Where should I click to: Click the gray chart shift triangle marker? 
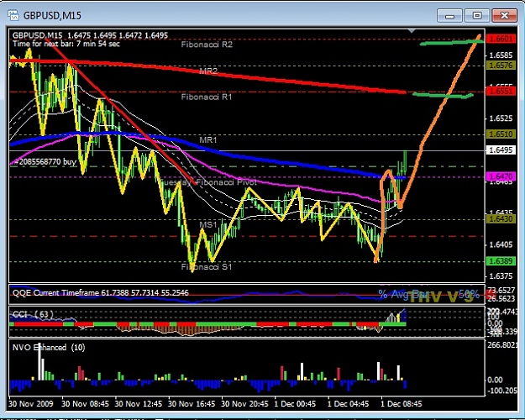pyautogui.click(x=412, y=31)
